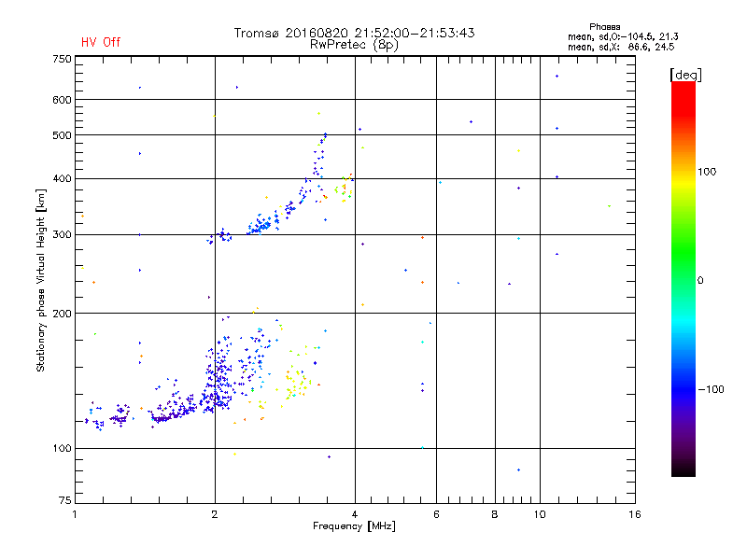Click the 1 tick on the frequency axis
Image resolution: width=747 pixels, height=560 pixels.
(x=75, y=514)
